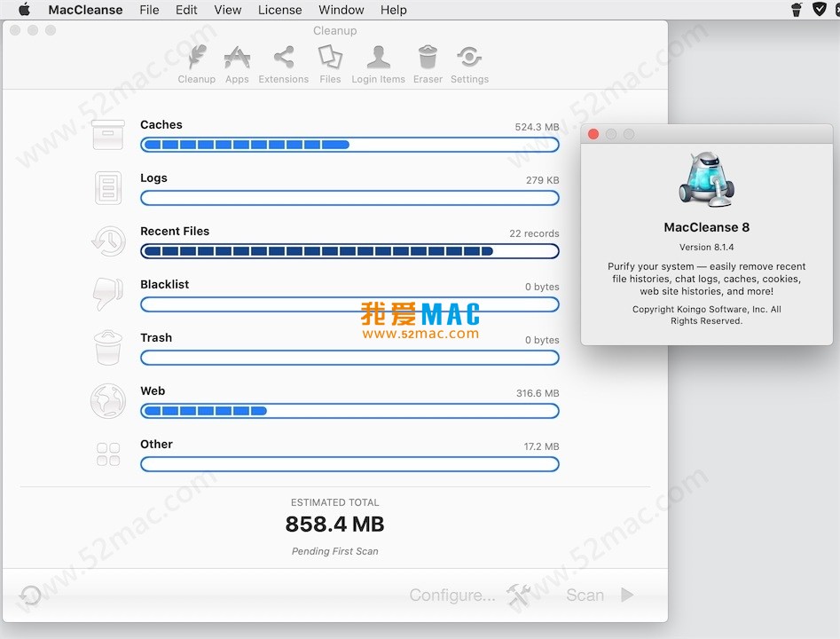Open the Edit menu
840x639 pixels.
point(186,10)
